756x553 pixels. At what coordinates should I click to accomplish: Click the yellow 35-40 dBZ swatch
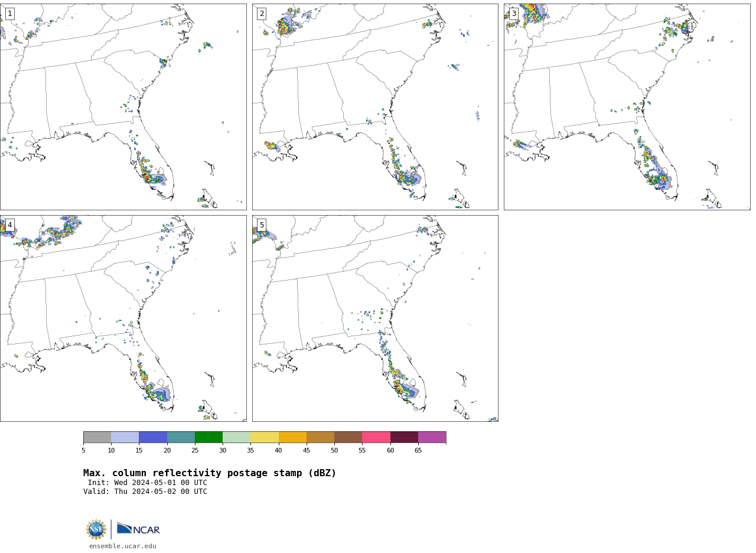pyautogui.click(x=265, y=437)
